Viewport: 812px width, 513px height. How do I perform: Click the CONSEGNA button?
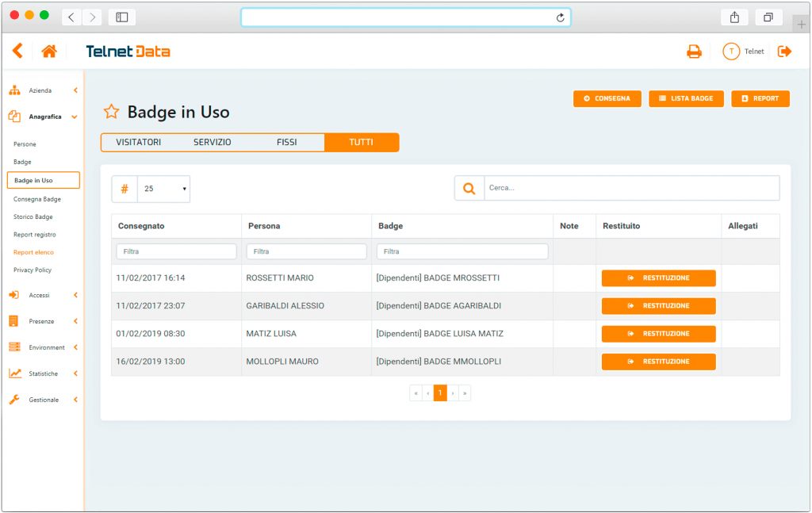click(607, 98)
